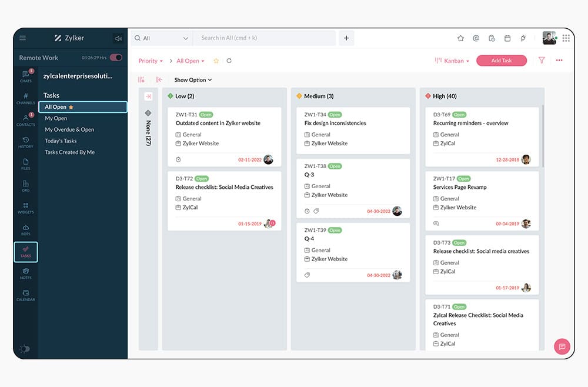The width and height of the screenshot is (588, 387).
Task: Open the filter funnel icon
Action: pos(542,60)
